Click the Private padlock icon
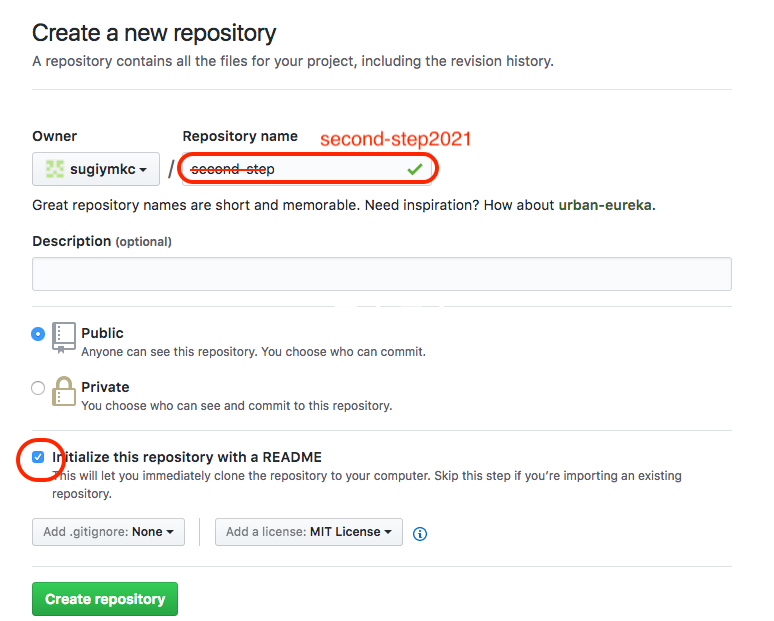The image size is (774, 621). [64, 392]
